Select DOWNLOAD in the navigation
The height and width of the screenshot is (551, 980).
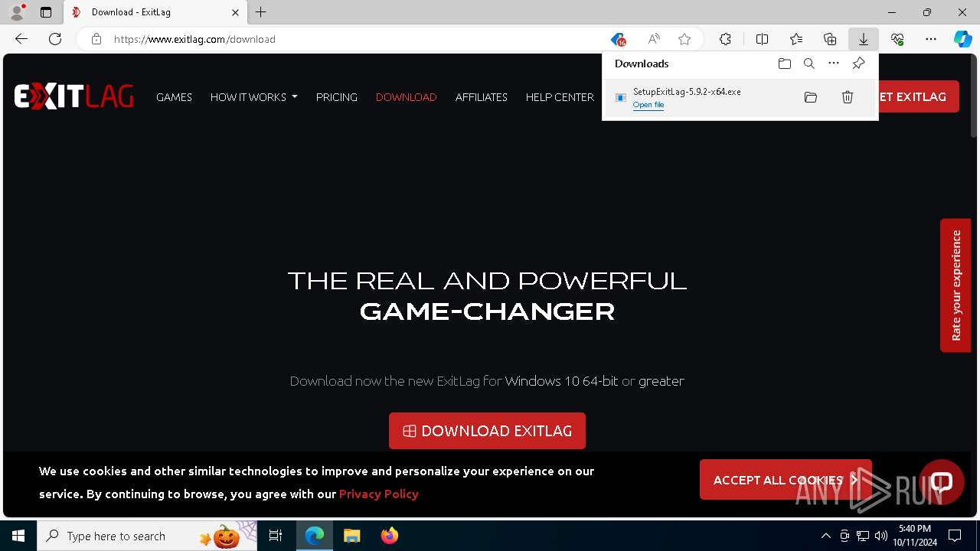pyautogui.click(x=406, y=97)
